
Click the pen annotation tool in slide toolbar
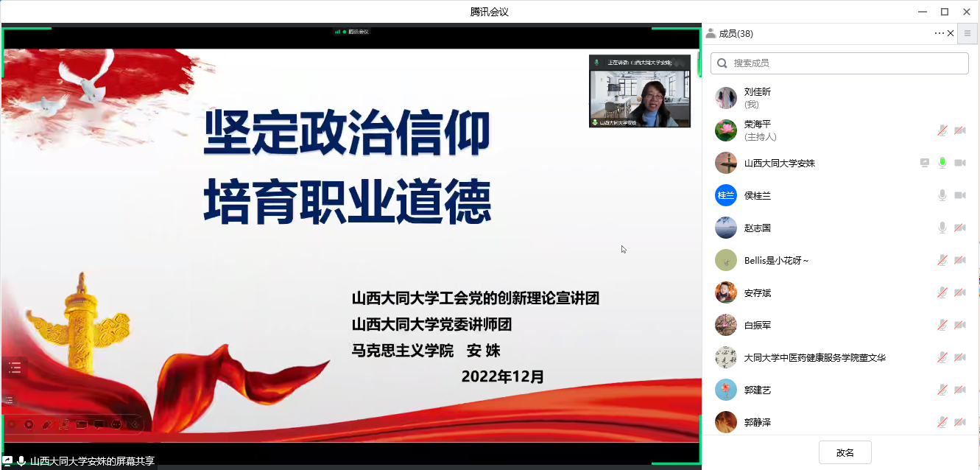pyautogui.click(x=46, y=424)
